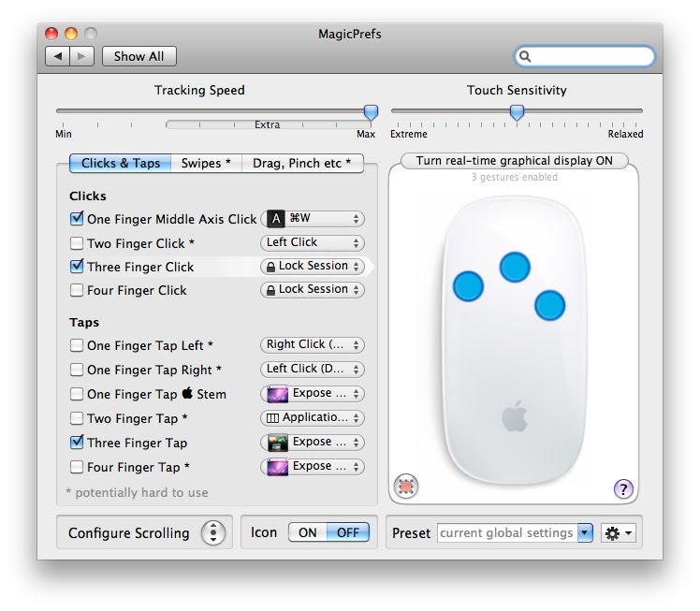
Task: Uncheck One Finger Middle Axis Click
Action: (x=77, y=219)
